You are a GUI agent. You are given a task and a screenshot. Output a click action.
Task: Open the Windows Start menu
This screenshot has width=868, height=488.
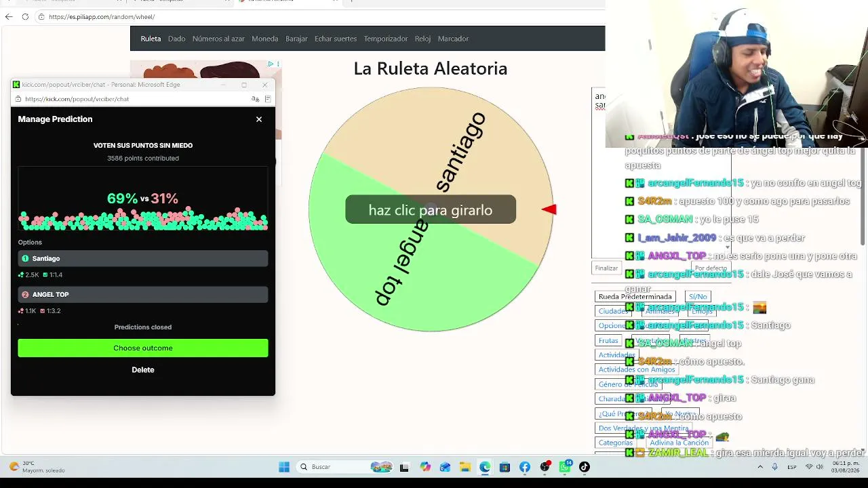[284, 467]
